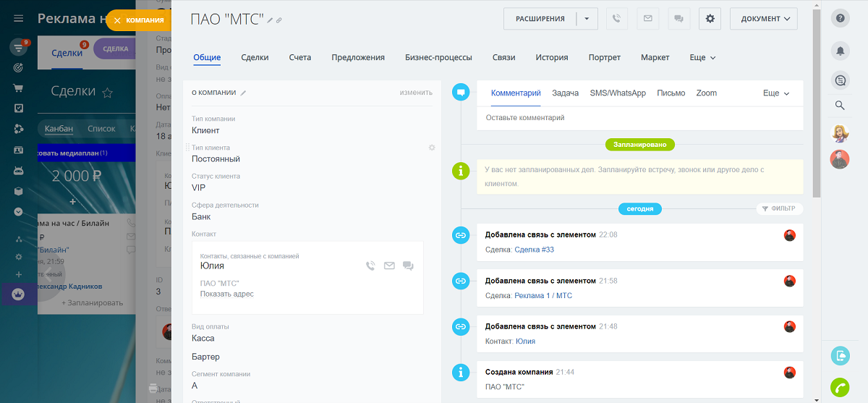Call contact Юлия with phone icon
Viewport: 868px width, 403px height.
point(370,266)
